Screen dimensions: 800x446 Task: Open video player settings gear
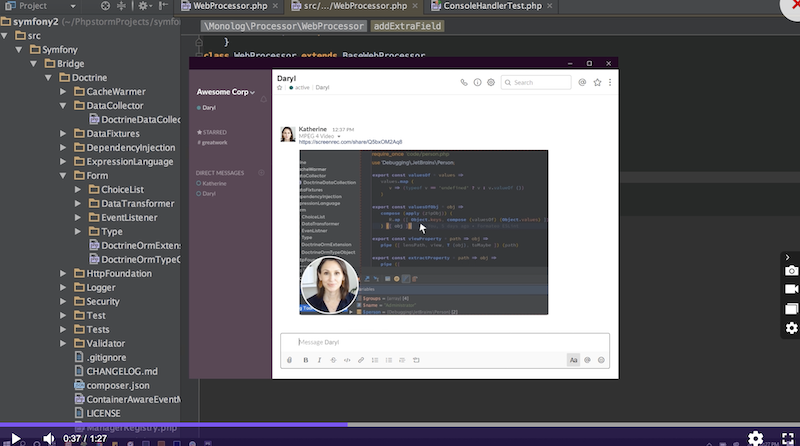pyautogui.click(x=756, y=438)
